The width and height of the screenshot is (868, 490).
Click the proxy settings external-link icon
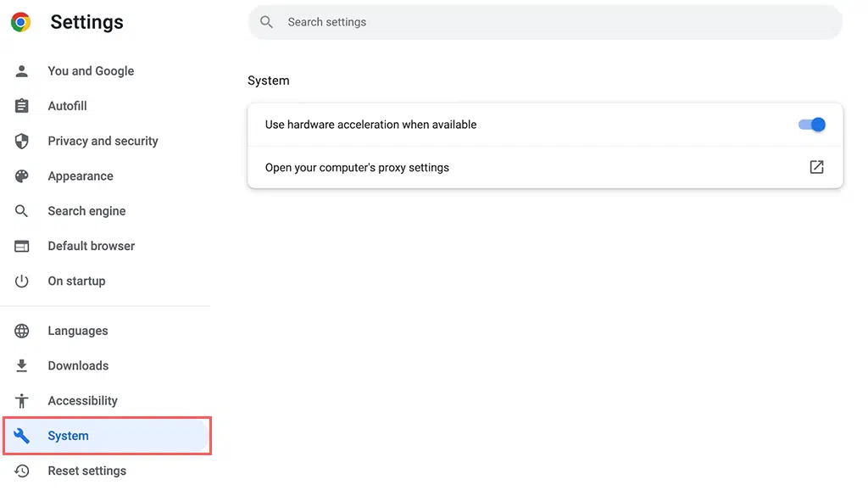[816, 168]
